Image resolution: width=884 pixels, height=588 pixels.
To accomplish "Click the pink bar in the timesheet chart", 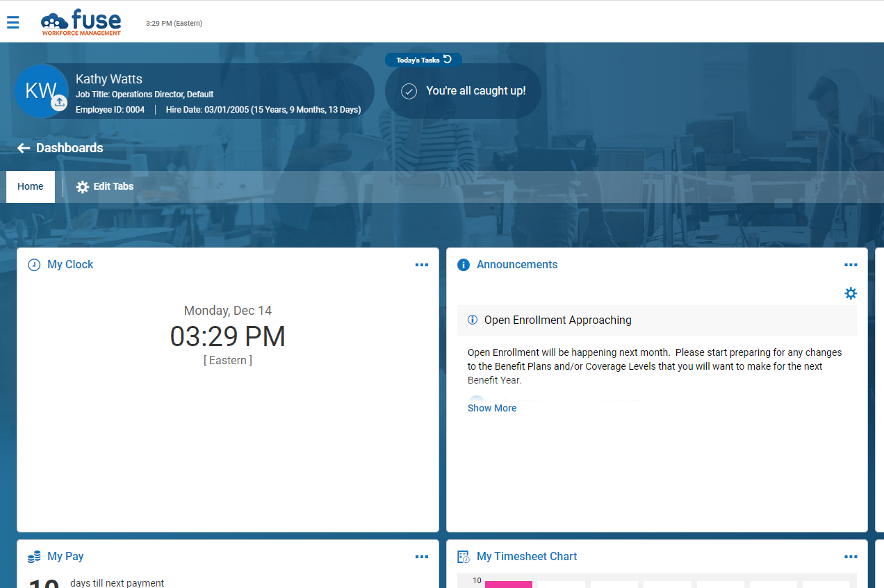I will pyautogui.click(x=509, y=585).
